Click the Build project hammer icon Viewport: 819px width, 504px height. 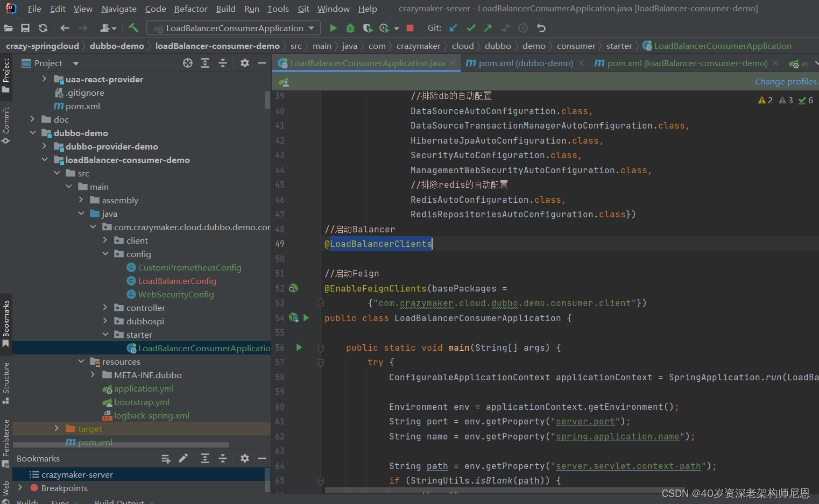[x=133, y=28]
